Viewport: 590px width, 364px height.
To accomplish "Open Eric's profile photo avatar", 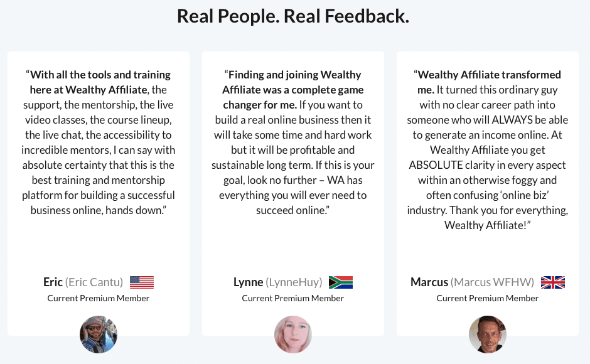I will (99, 335).
